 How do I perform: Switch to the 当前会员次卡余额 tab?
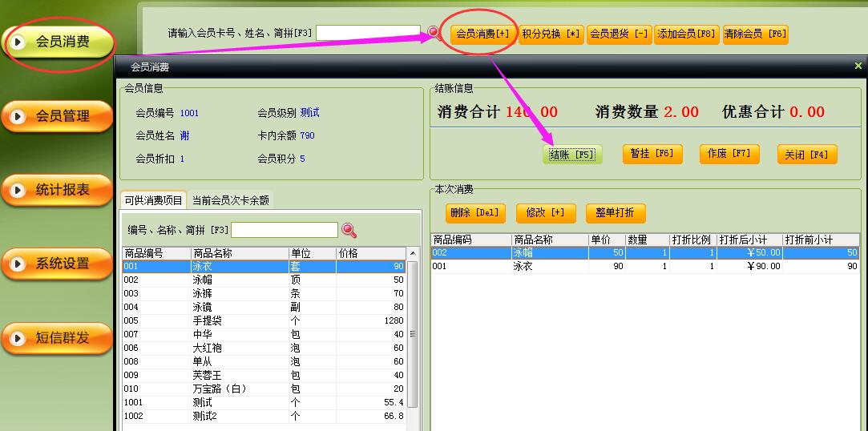tap(231, 200)
